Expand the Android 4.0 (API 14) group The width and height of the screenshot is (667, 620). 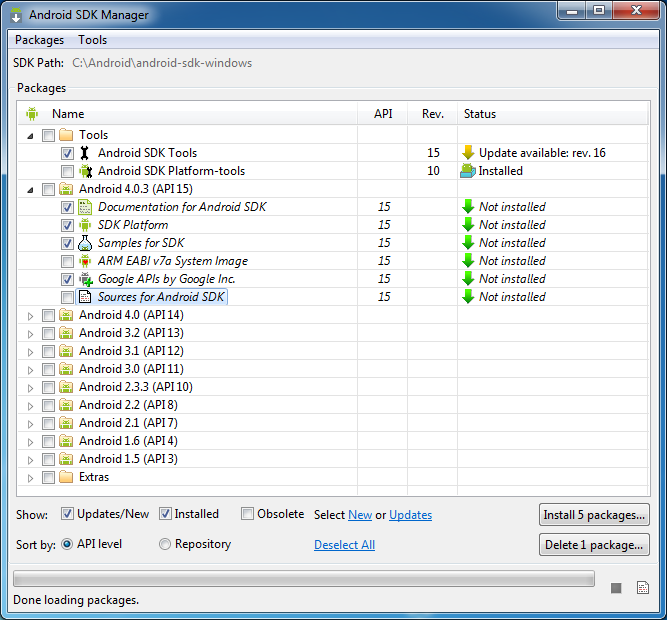pos(30,316)
